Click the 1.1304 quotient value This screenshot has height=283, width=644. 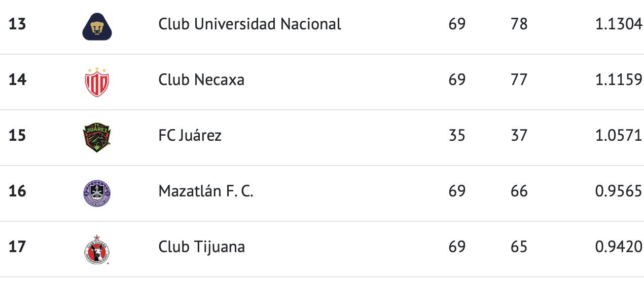coord(619,24)
